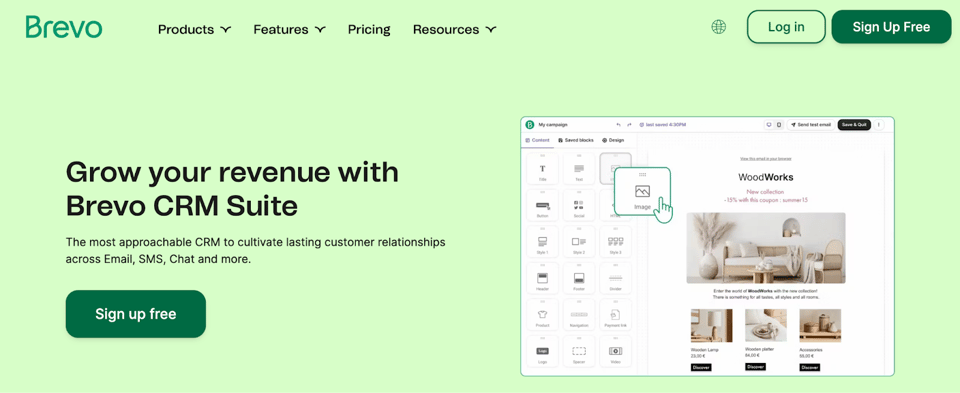Open the three-dot more options menu

[x=879, y=124]
